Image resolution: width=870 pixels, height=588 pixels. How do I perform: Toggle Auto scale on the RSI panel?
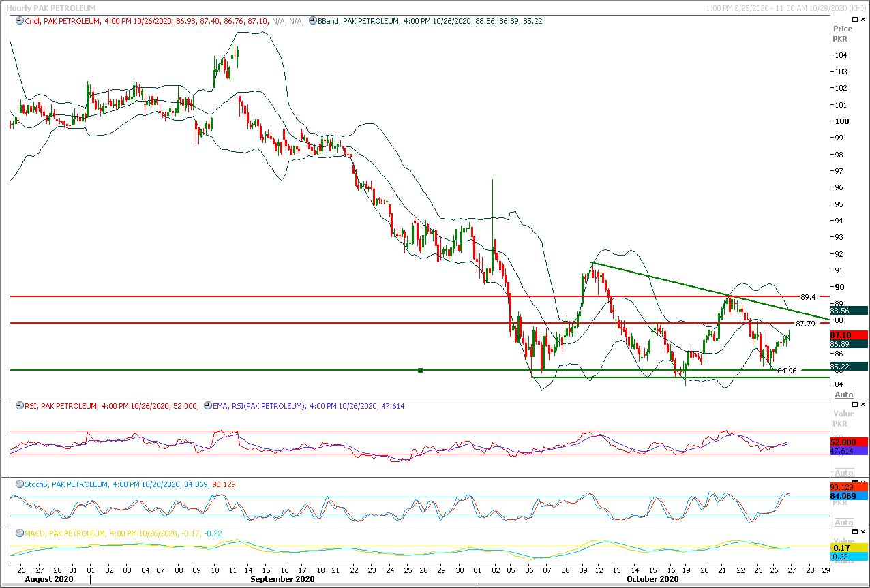(x=843, y=473)
